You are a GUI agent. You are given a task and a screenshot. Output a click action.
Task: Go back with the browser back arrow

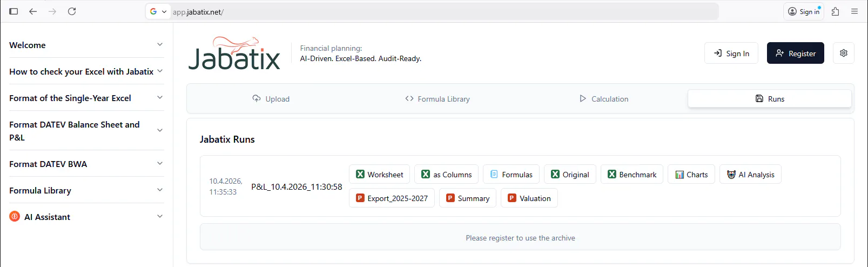33,11
